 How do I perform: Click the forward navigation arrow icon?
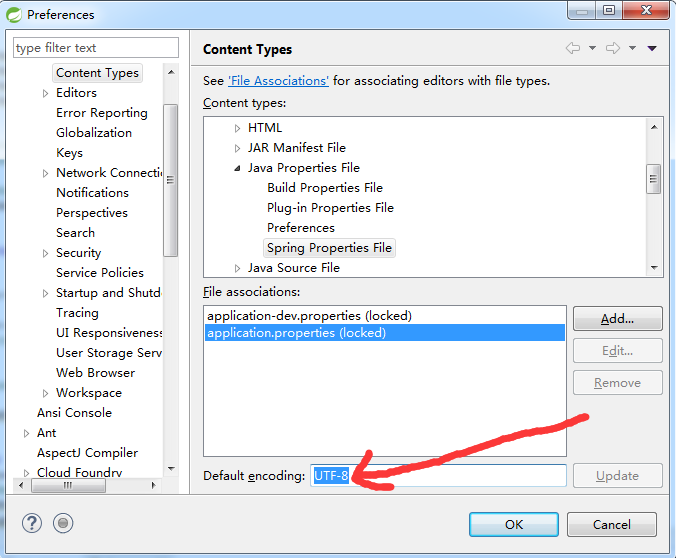613,48
